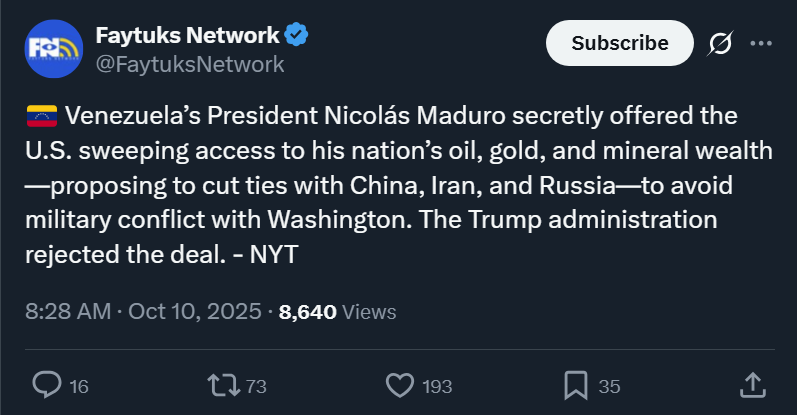The width and height of the screenshot is (797, 415).
Task: Share the post via the upload arrow icon
Action: pos(752,384)
